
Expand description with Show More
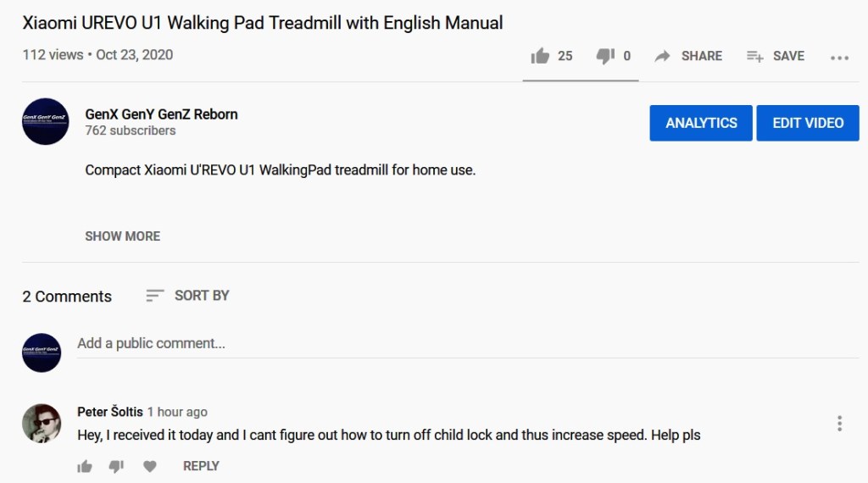point(122,236)
